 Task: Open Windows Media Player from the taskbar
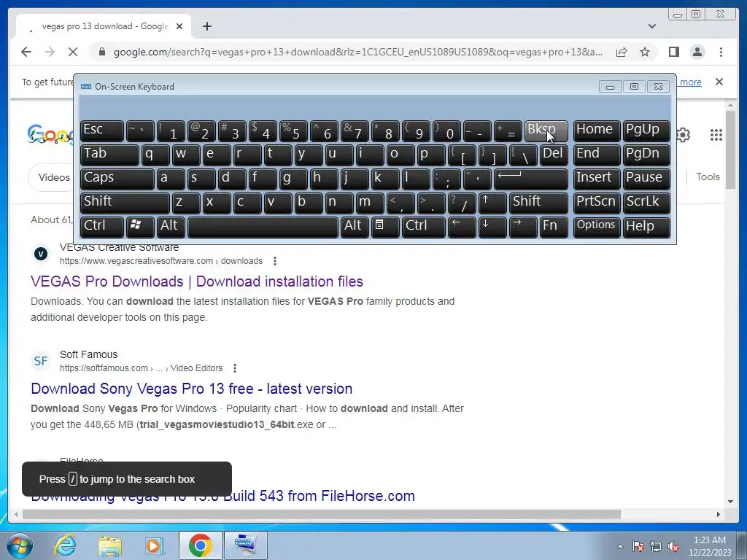(x=155, y=545)
